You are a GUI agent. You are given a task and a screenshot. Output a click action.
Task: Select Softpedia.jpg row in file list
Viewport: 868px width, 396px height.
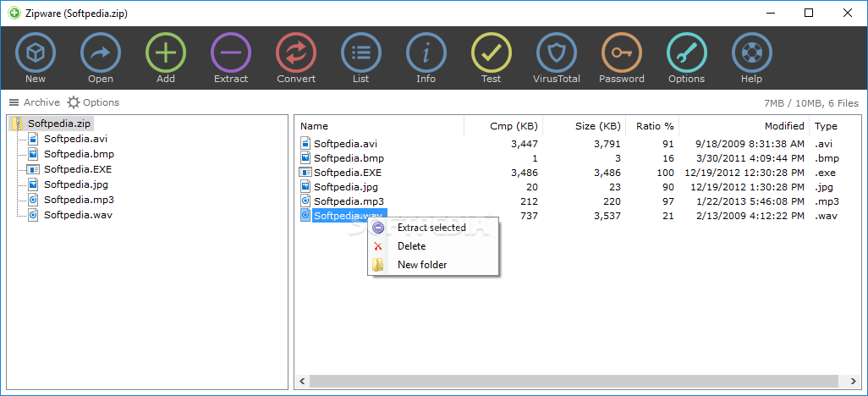point(579,187)
